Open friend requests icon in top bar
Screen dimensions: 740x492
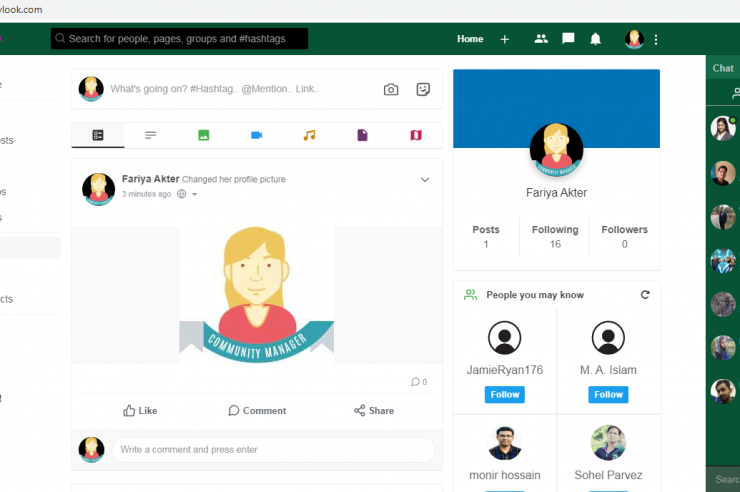pyautogui.click(x=541, y=39)
